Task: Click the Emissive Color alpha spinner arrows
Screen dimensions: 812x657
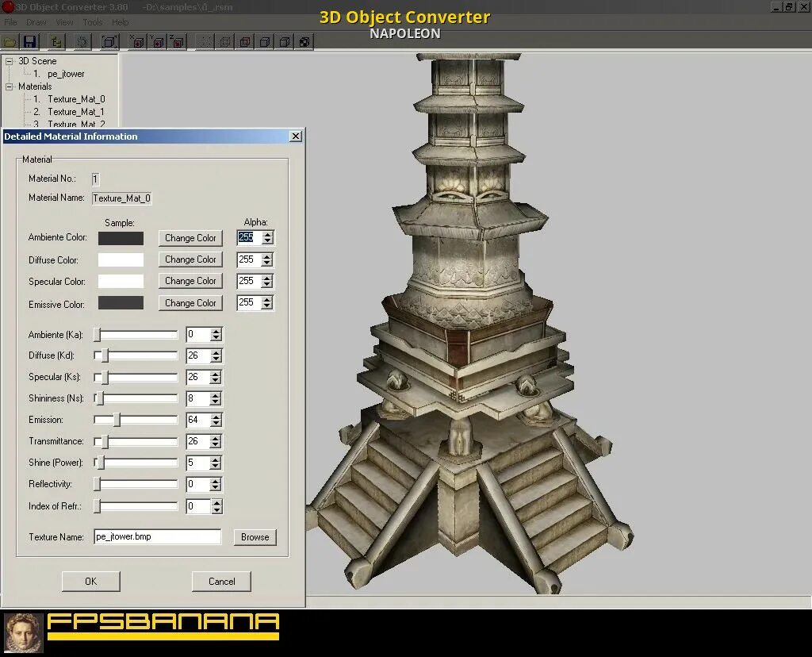Action: click(267, 303)
